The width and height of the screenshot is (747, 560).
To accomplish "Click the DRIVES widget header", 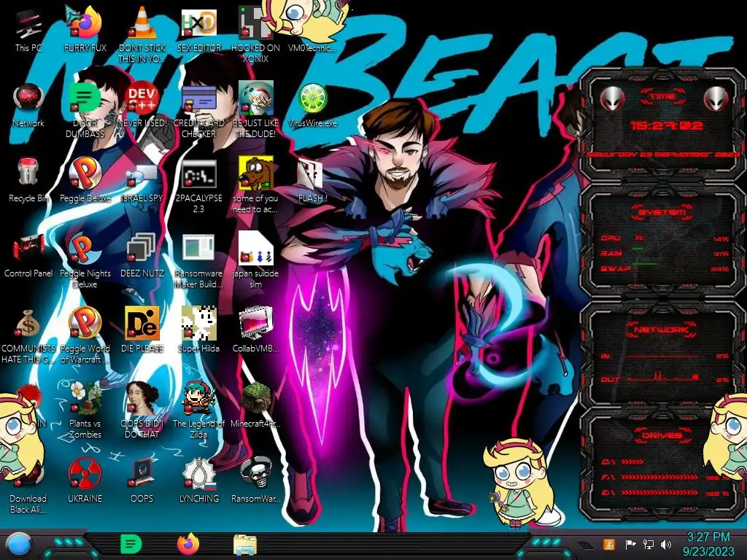I will pyautogui.click(x=662, y=435).
